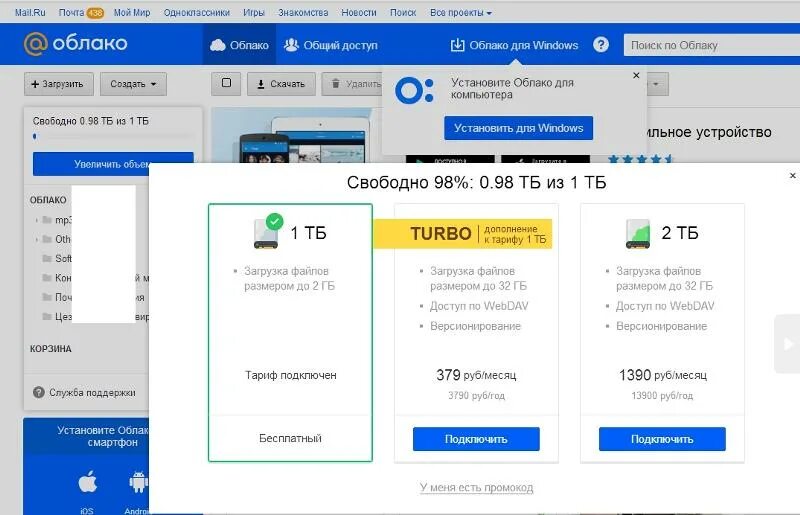The height and width of the screenshot is (515, 800).
Task: Click the Google Play store badge
Action: 450,159
